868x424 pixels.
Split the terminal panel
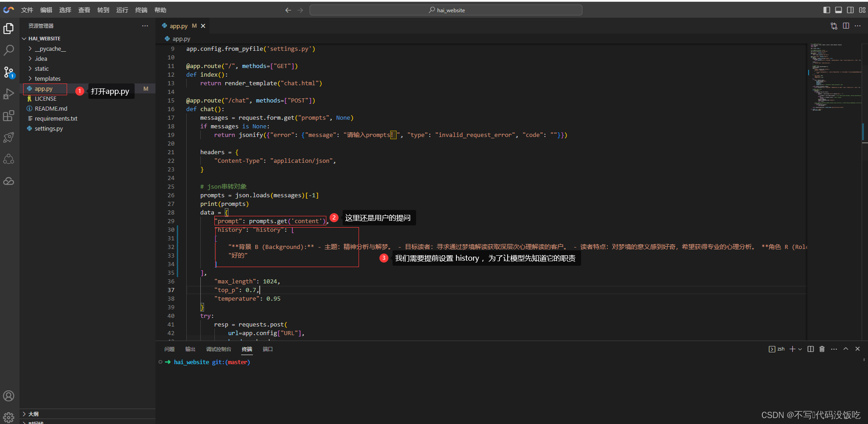(810, 349)
